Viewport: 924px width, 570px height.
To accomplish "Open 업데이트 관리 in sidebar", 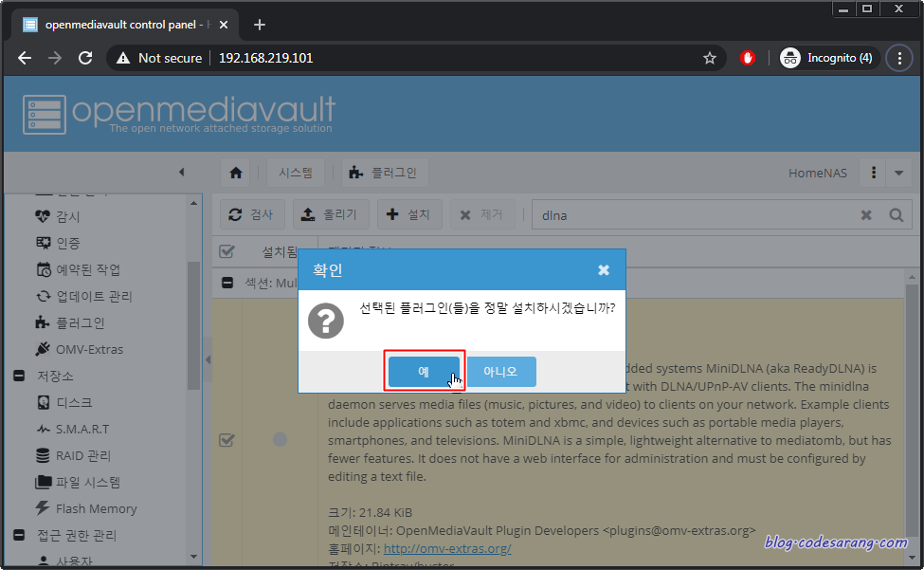I will pyautogui.click(x=83, y=296).
